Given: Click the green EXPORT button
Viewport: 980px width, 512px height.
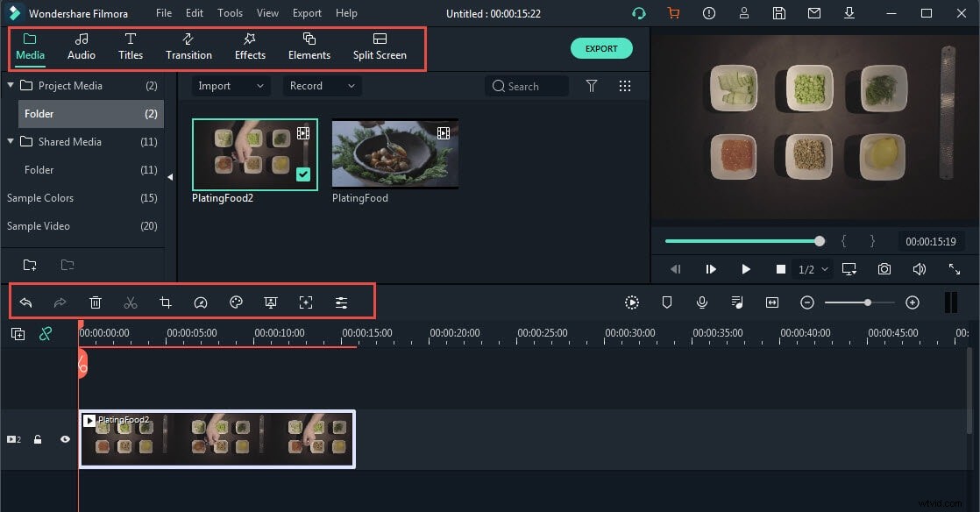Looking at the screenshot, I should coord(601,48).
